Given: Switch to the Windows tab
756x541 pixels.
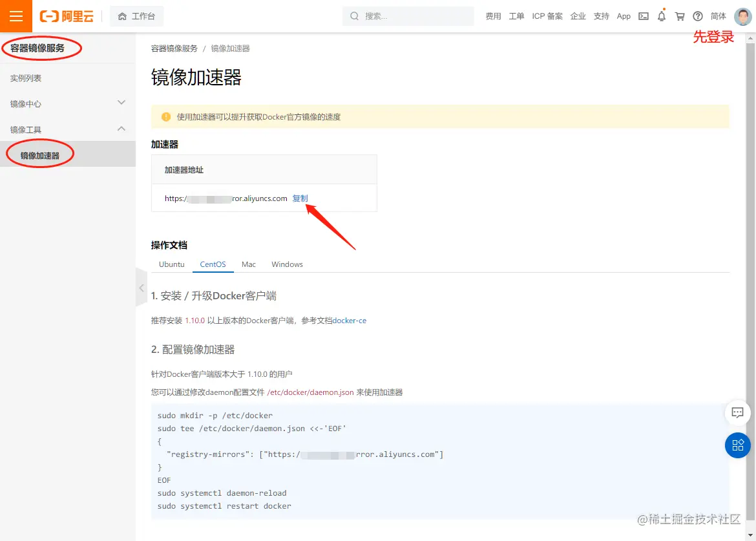Looking at the screenshot, I should point(287,264).
